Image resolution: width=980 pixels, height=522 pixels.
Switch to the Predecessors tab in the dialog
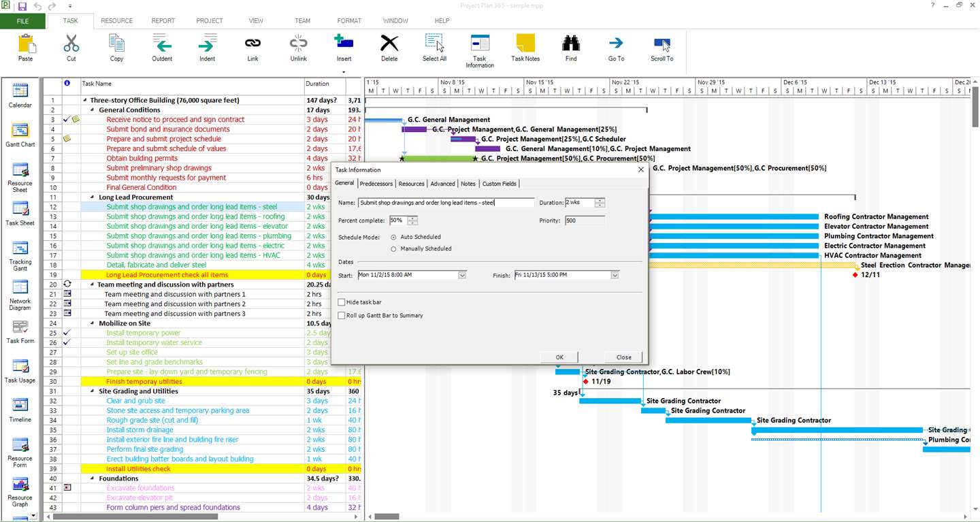(376, 184)
